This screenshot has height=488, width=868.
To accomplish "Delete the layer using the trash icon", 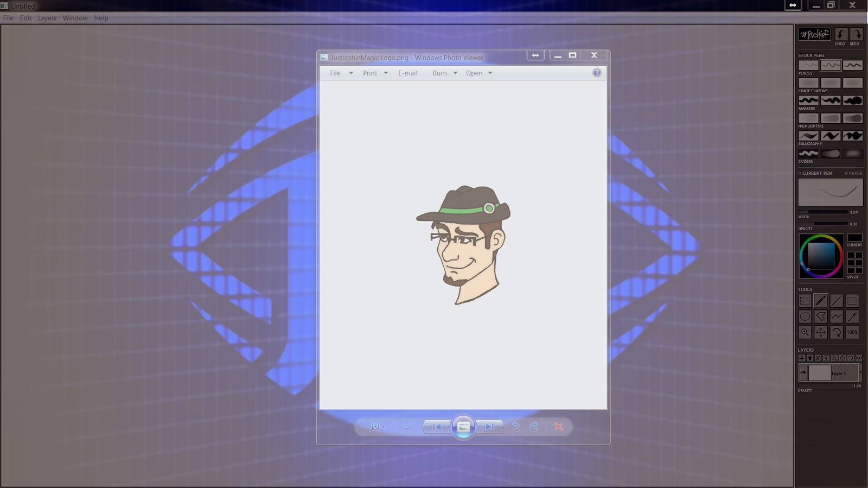I will pos(810,358).
